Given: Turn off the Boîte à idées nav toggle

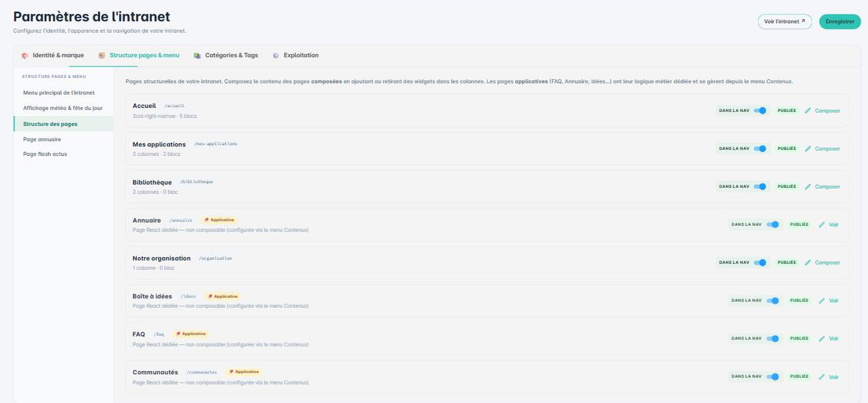Looking at the screenshot, I should point(773,301).
